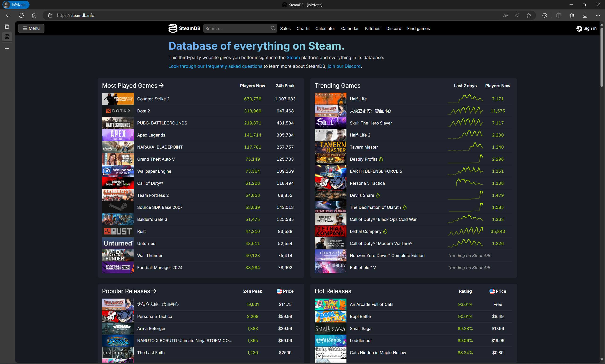Open the Patches nav item
This screenshot has height=364, width=605.
point(372,28)
